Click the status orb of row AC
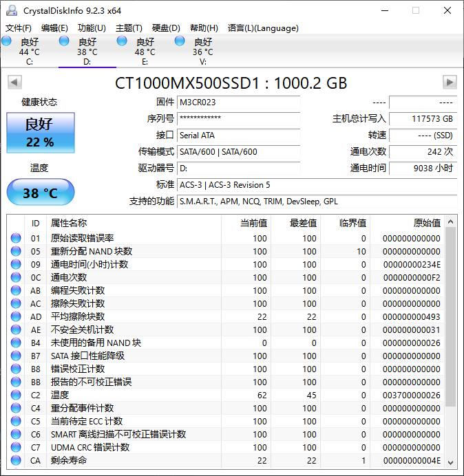464x476 pixels. click(x=16, y=303)
